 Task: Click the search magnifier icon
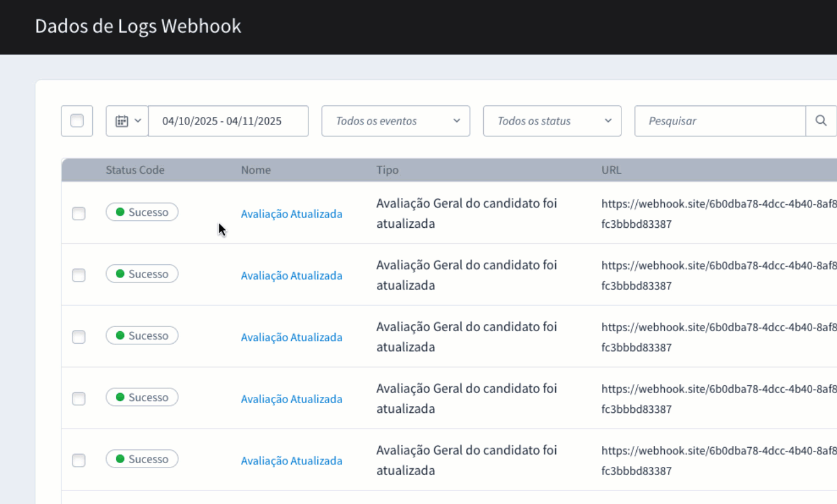821,121
